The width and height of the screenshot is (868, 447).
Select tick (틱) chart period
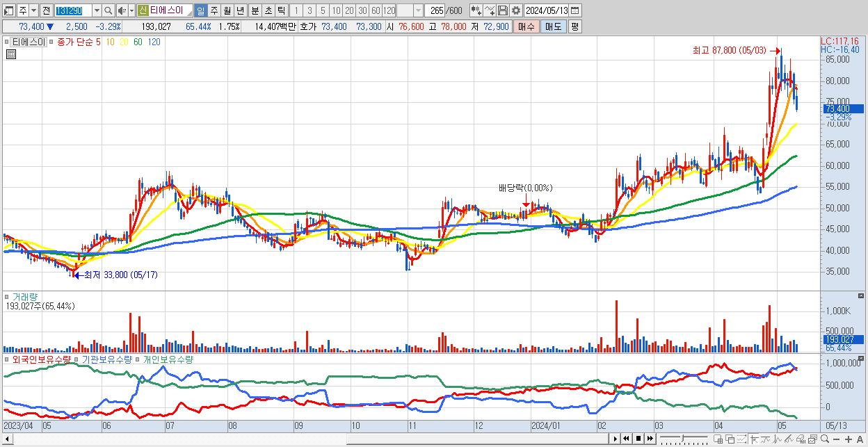point(281,10)
